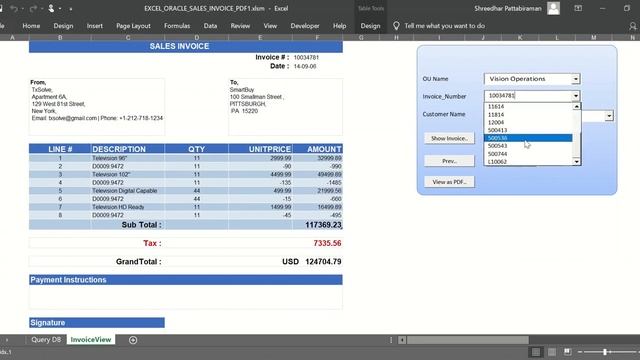This screenshot has height=360, width=640.
Task: Expand the OU Name dropdown arrow
Action: pos(576,79)
